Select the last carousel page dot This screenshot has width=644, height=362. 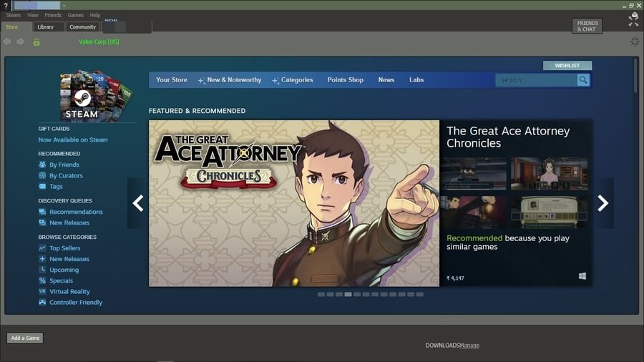pyautogui.click(x=420, y=294)
